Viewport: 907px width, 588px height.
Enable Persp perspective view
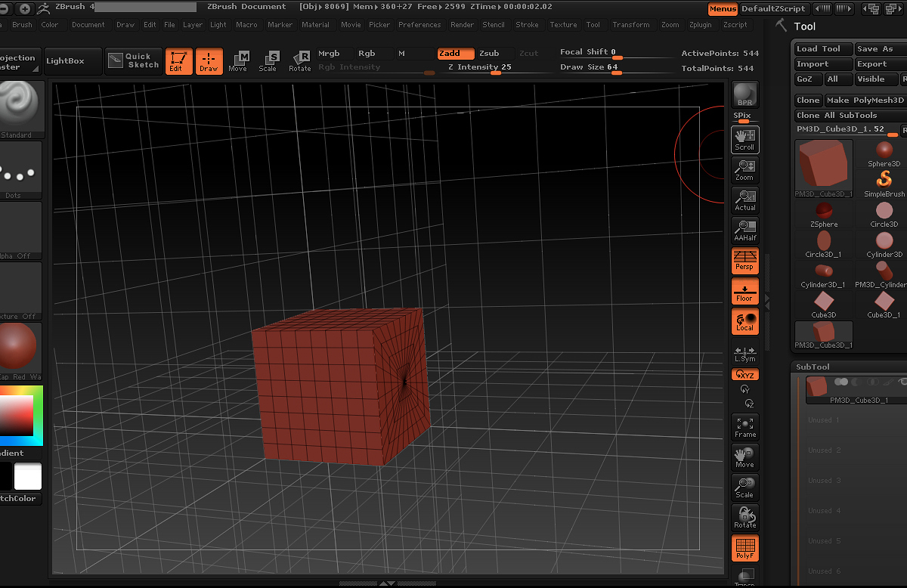click(x=744, y=261)
